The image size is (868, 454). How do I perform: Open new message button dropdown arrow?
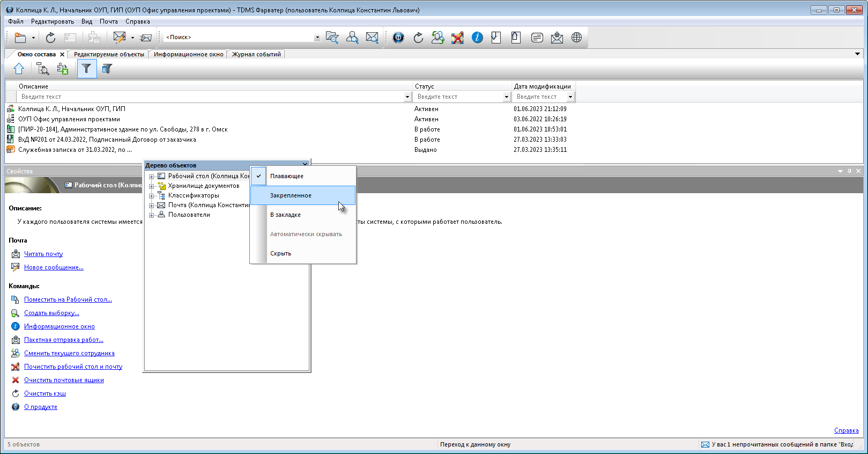pyautogui.click(x=132, y=38)
